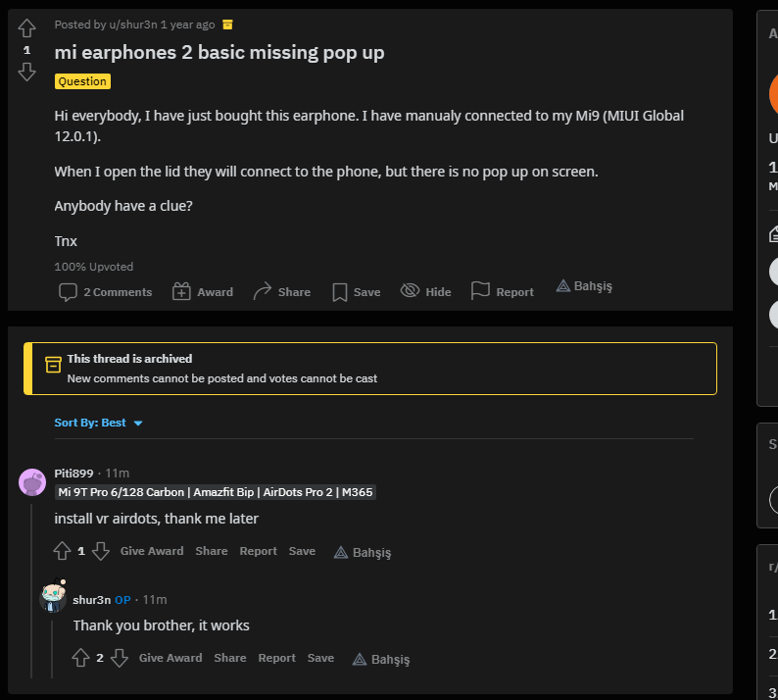The width and height of the screenshot is (778, 700).
Task: Share the post via arrow icon
Action: tap(263, 291)
